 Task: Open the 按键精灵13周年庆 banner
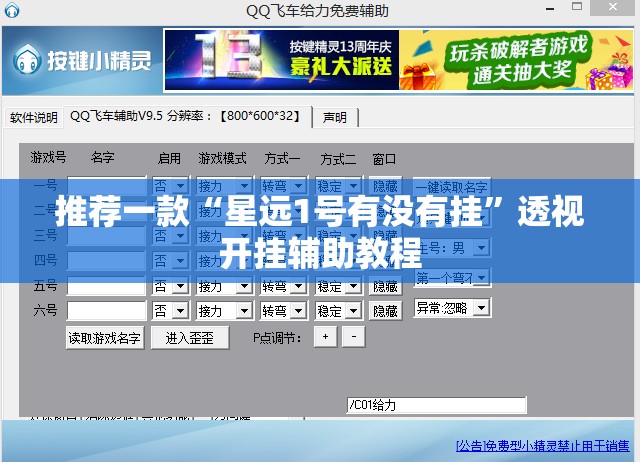coord(282,60)
